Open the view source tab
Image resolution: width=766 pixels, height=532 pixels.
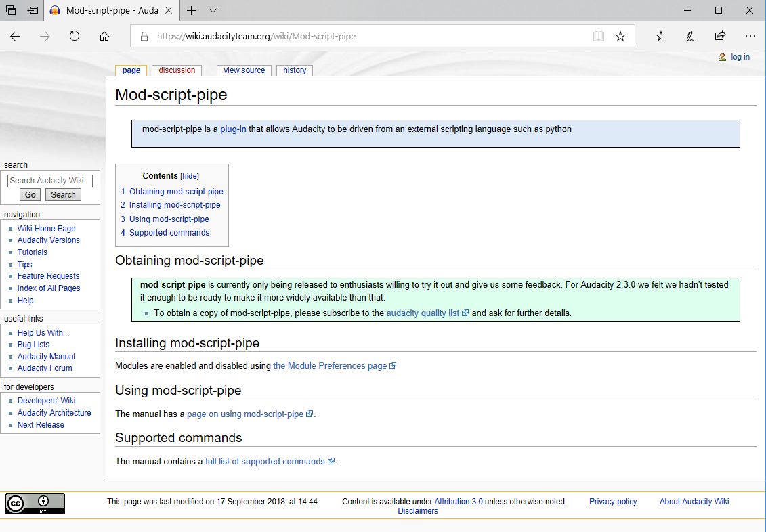pos(244,70)
